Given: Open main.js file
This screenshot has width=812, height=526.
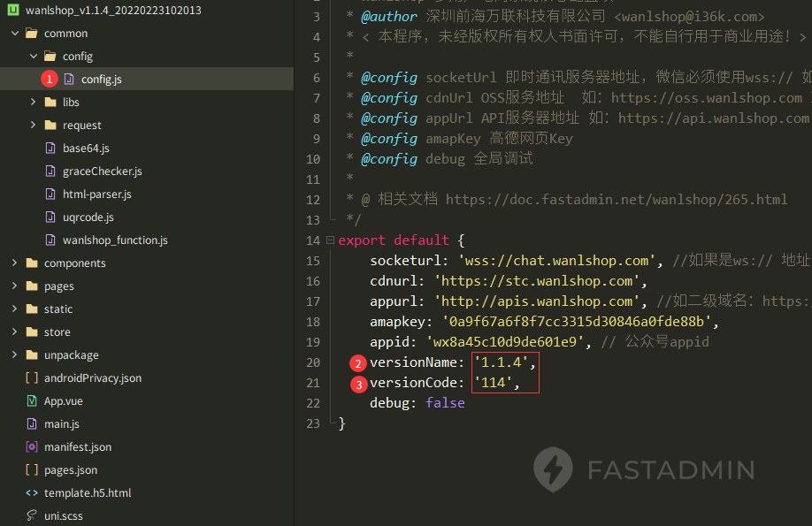Looking at the screenshot, I should pyautogui.click(x=62, y=424).
